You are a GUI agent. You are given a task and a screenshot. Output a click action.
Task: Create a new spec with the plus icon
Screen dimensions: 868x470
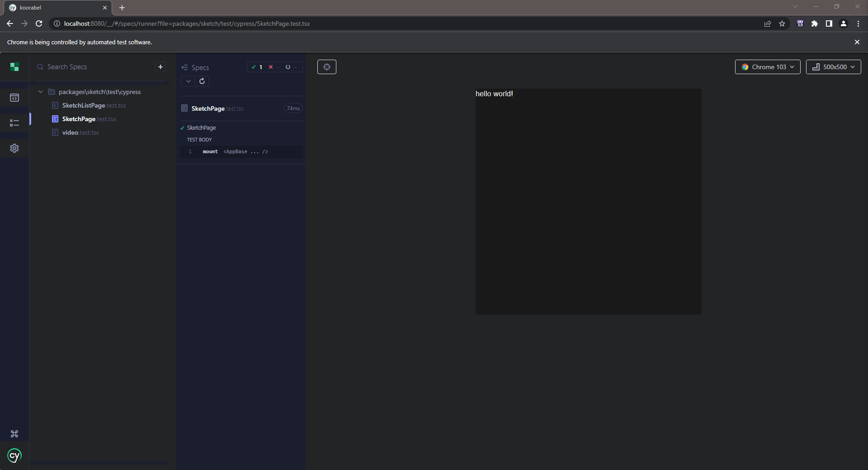point(160,67)
